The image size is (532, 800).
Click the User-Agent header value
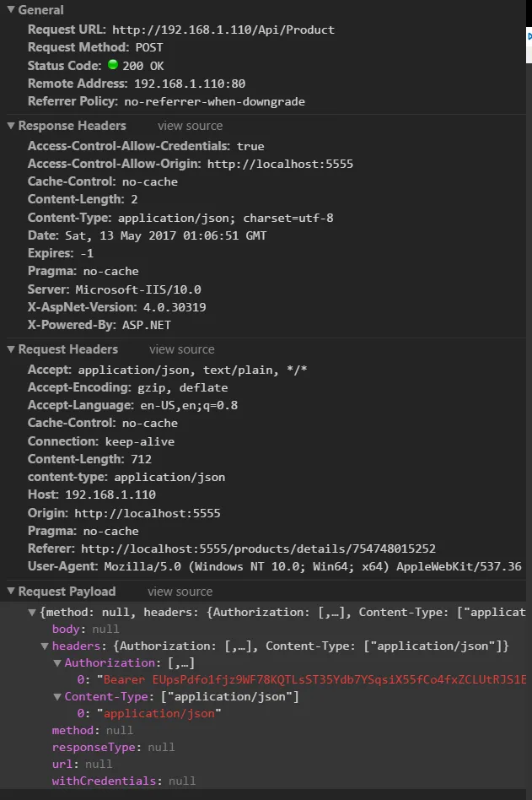click(x=312, y=566)
